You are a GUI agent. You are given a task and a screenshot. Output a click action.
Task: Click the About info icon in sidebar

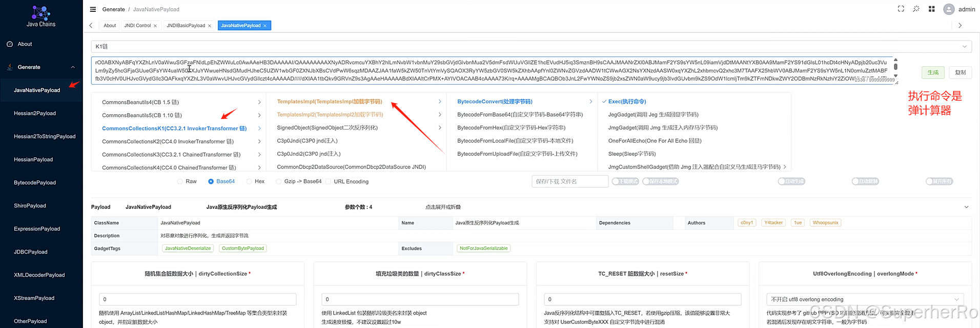(x=10, y=44)
